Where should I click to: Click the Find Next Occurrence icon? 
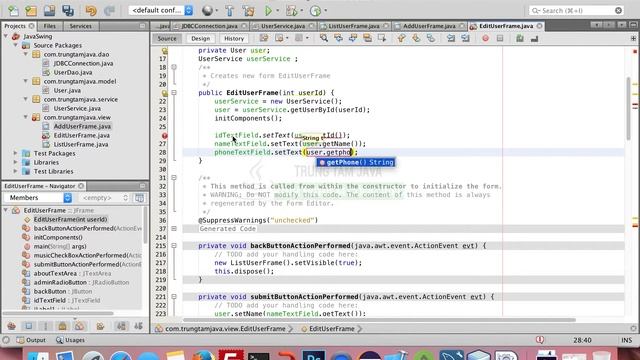pos(353,38)
